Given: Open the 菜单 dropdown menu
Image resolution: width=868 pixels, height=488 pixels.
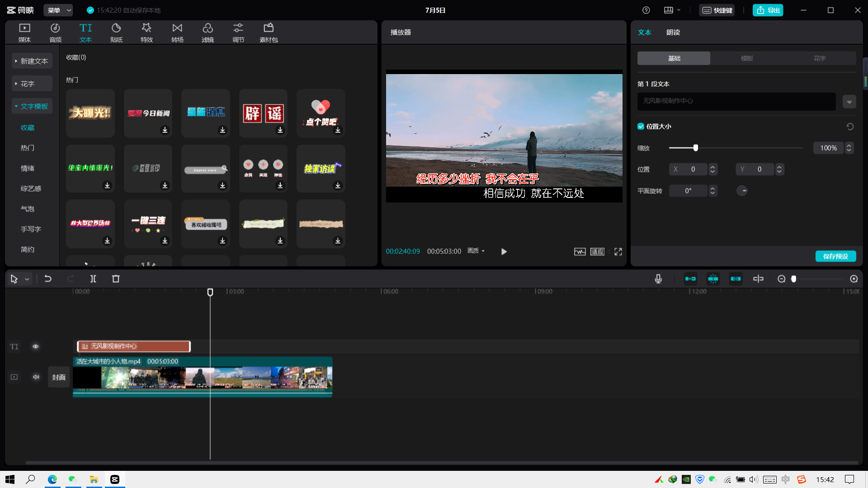Looking at the screenshot, I should [x=58, y=10].
